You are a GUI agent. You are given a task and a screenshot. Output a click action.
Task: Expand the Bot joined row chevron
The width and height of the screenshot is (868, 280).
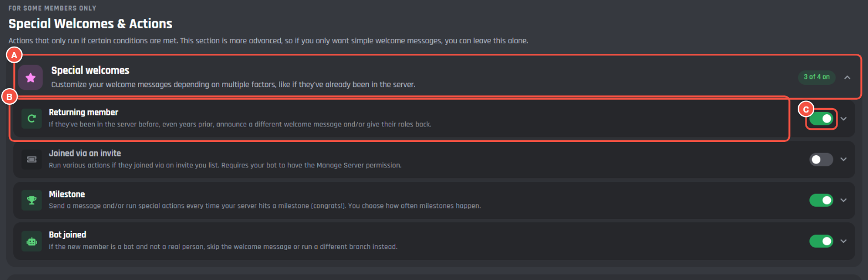844,241
